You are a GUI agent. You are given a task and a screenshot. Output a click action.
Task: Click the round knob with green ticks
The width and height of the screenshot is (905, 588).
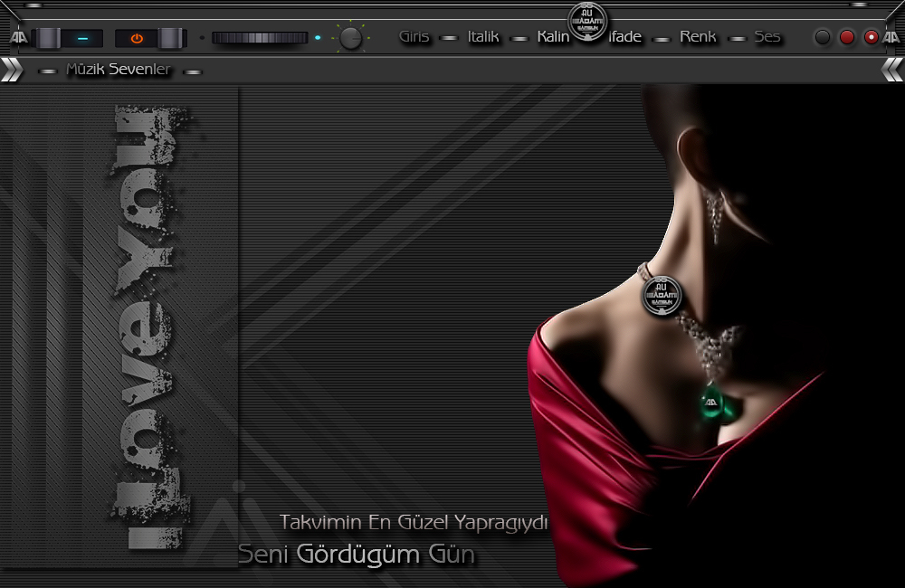(x=350, y=38)
